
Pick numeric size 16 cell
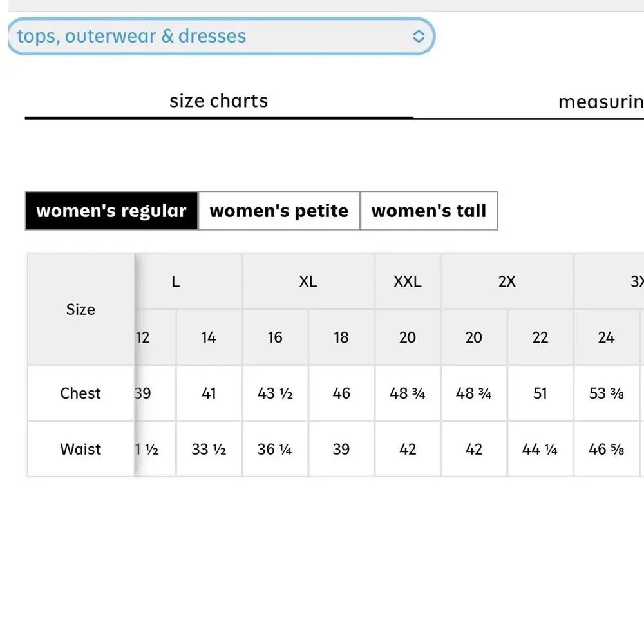click(x=275, y=337)
